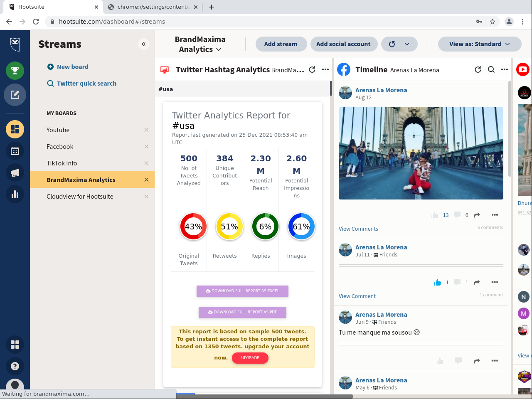532x399 pixels.
Task: Open the Composer pencil icon
Action: (x=15, y=95)
